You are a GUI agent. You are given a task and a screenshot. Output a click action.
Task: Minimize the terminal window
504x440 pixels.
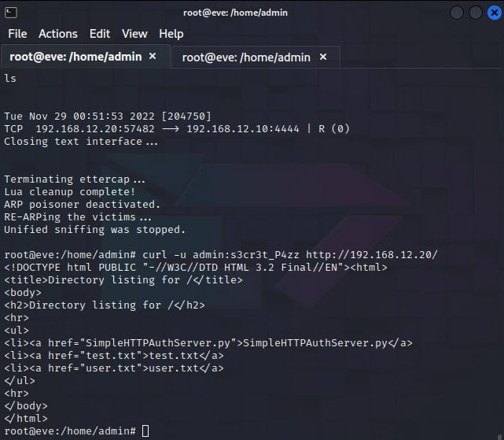pyautogui.click(x=457, y=13)
